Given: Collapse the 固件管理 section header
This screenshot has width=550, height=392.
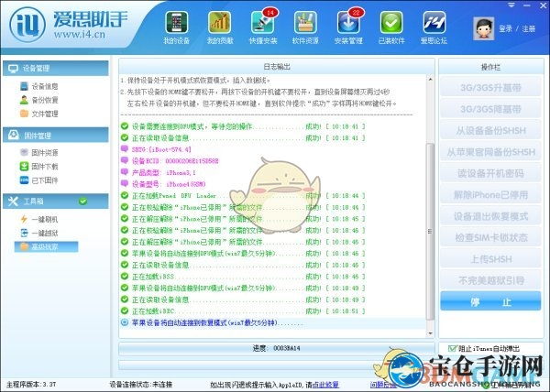Looking at the screenshot, I should pyautogui.click(x=56, y=136).
